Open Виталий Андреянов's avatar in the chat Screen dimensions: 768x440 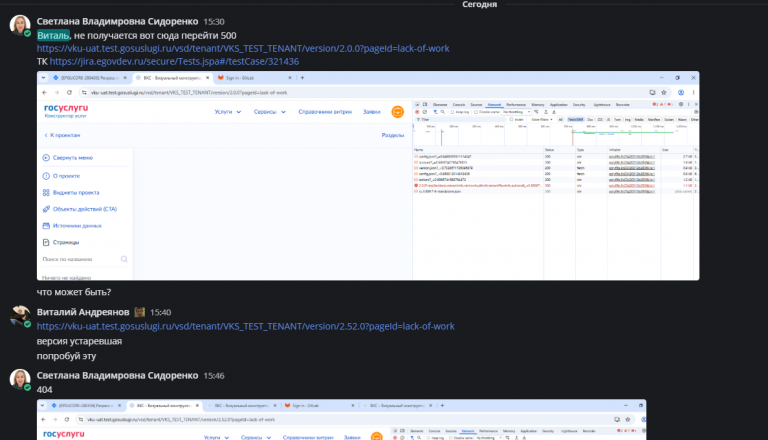tap(20, 316)
